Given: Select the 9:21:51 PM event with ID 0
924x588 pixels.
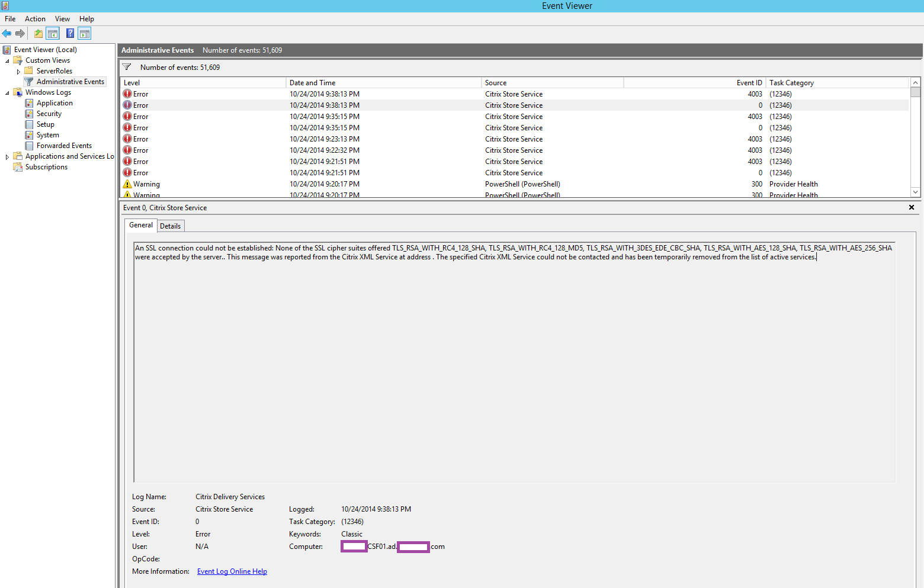Looking at the screenshot, I should (515, 173).
